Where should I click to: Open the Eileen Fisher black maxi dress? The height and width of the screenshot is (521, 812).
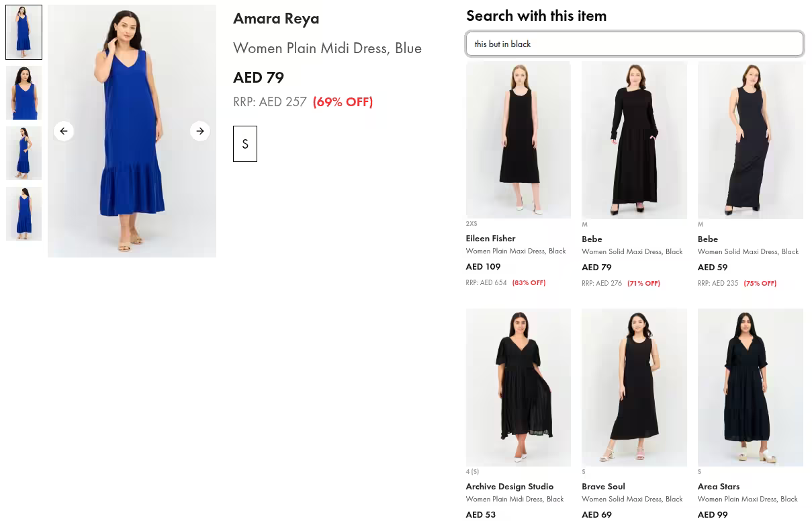point(518,139)
